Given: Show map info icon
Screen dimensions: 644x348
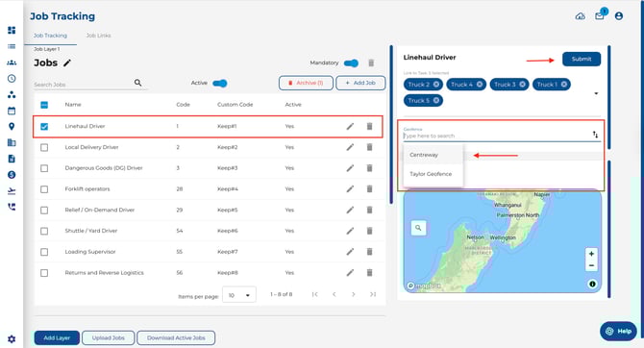Looking at the screenshot, I should point(592,284).
